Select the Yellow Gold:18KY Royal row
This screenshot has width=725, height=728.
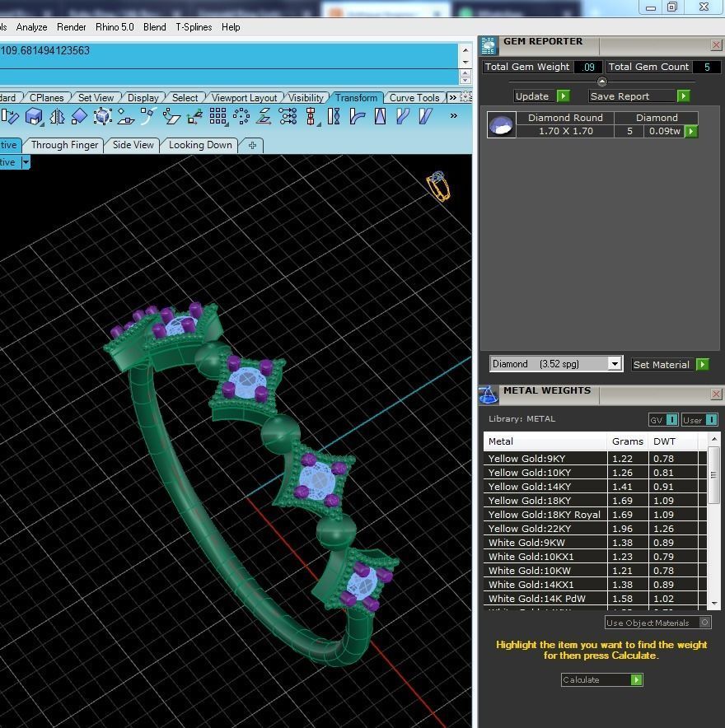[x=595, y=515]
